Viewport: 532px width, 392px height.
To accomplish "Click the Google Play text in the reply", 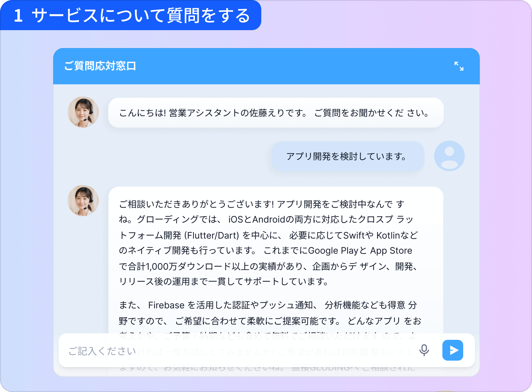I will [x=333, y=251].
